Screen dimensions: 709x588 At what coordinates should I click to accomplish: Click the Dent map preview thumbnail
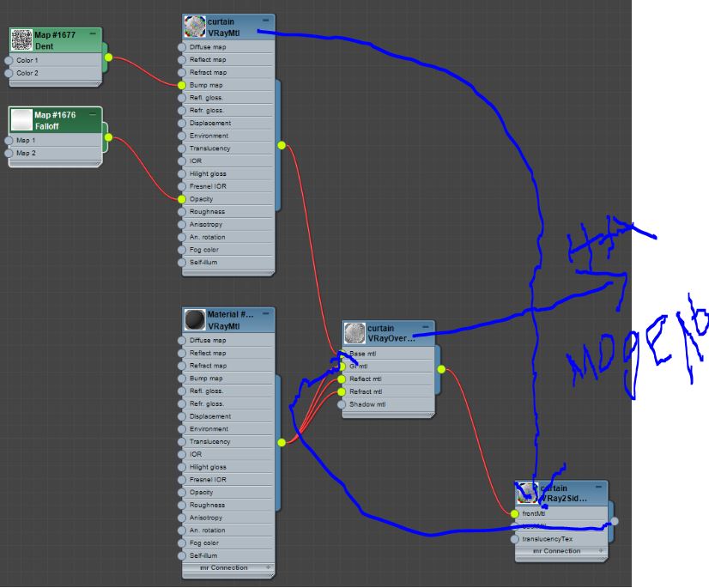click(21, 40)
